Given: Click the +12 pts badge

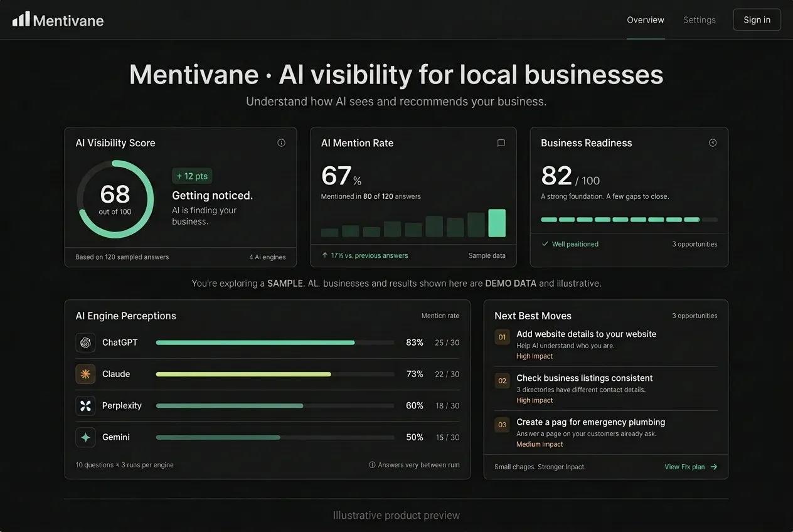Looking at the screenshot, I should click(192, 176).
